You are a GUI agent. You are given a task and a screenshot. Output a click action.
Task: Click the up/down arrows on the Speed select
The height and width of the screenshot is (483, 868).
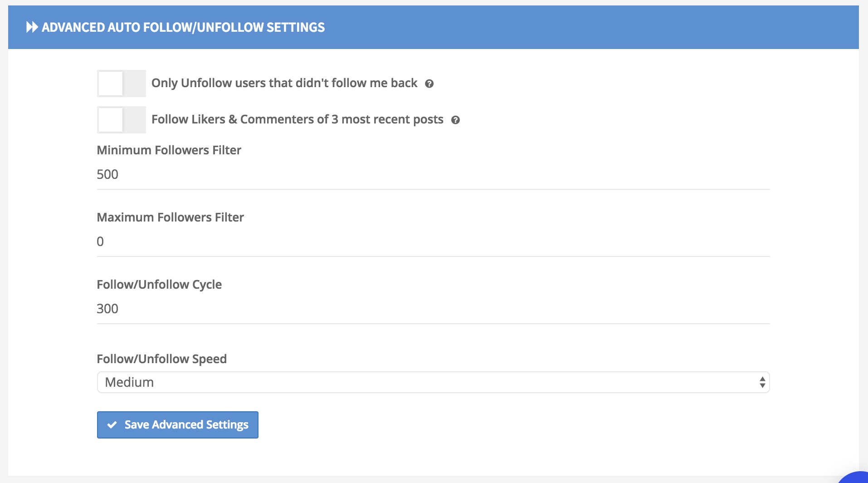point(762,382)
